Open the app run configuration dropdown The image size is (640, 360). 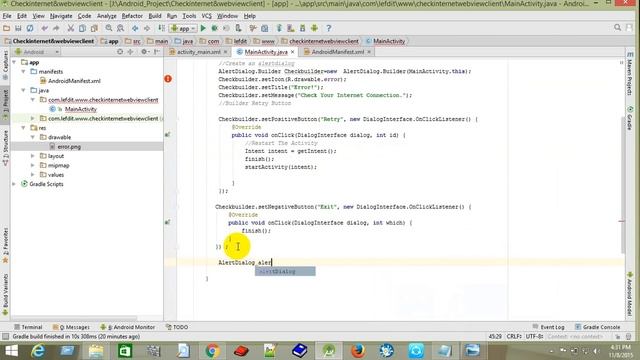(183, 29)
